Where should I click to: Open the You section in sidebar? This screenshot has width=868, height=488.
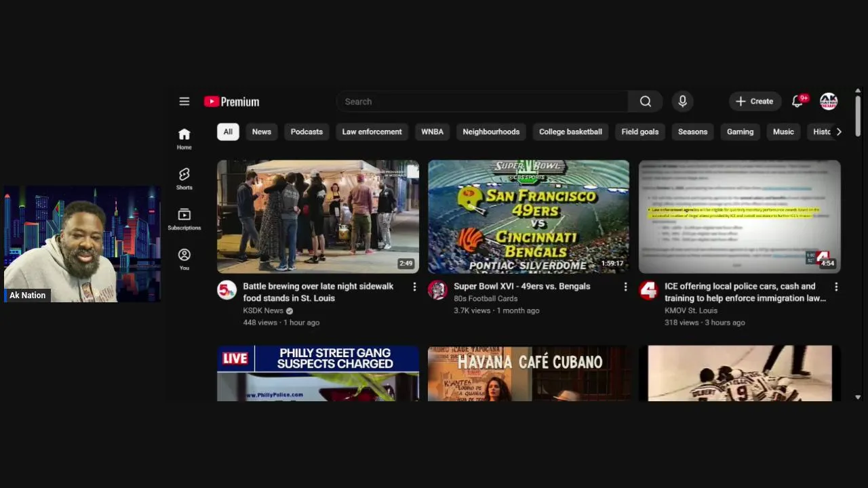pyautogui.click(x=184, y=259)
